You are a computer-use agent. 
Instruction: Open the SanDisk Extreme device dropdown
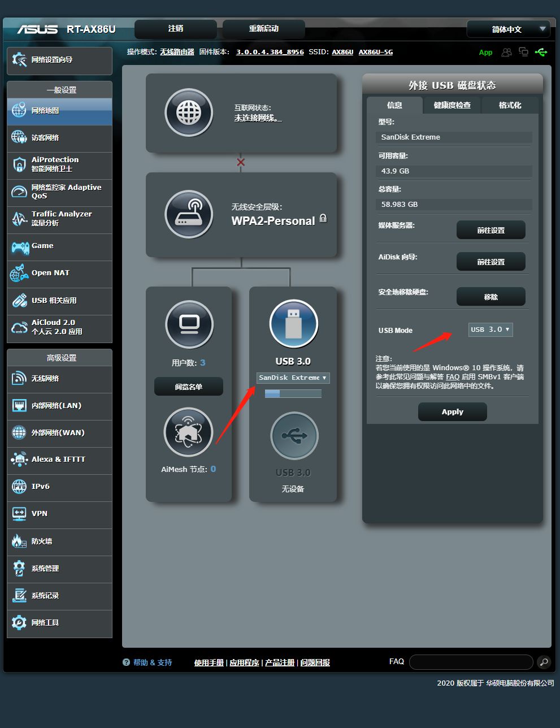(293, 378)
